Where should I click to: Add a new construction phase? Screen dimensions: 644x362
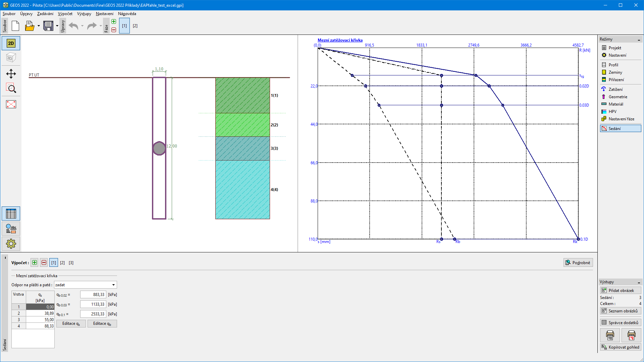click(114, 22)
